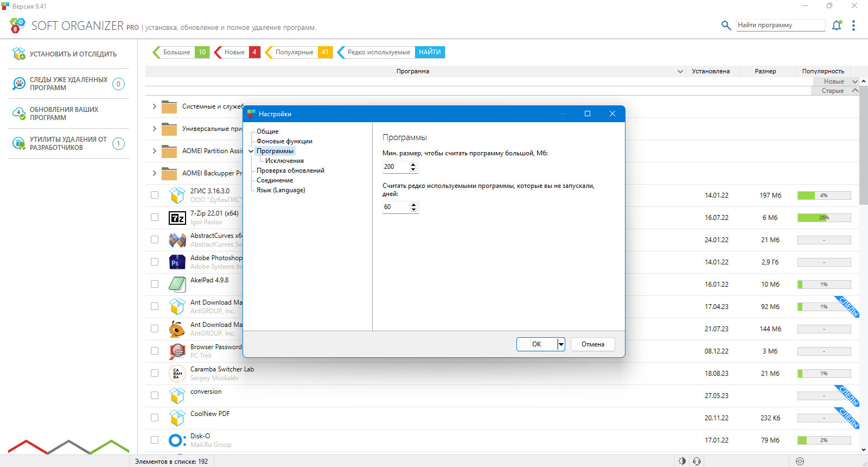Toggle the light/dark theme icon in status bar
This screenshot has height=467, width=868.
coord(682,461)
